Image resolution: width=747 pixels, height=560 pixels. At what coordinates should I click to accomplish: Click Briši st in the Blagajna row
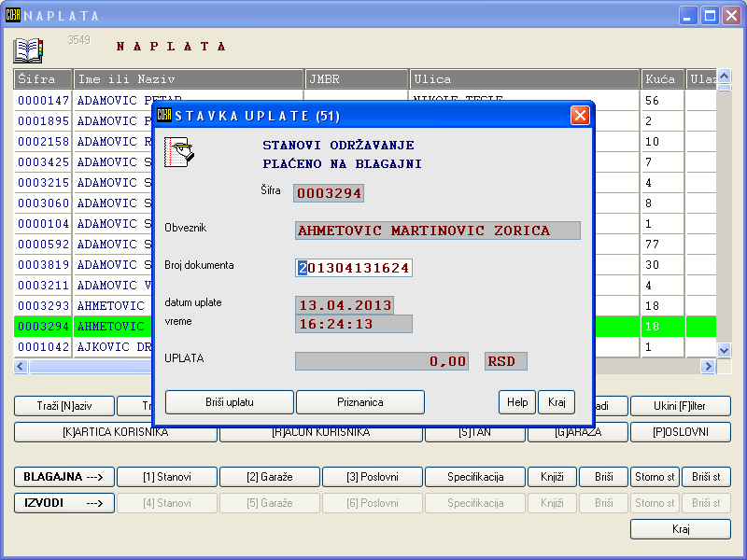click(706, 477)
